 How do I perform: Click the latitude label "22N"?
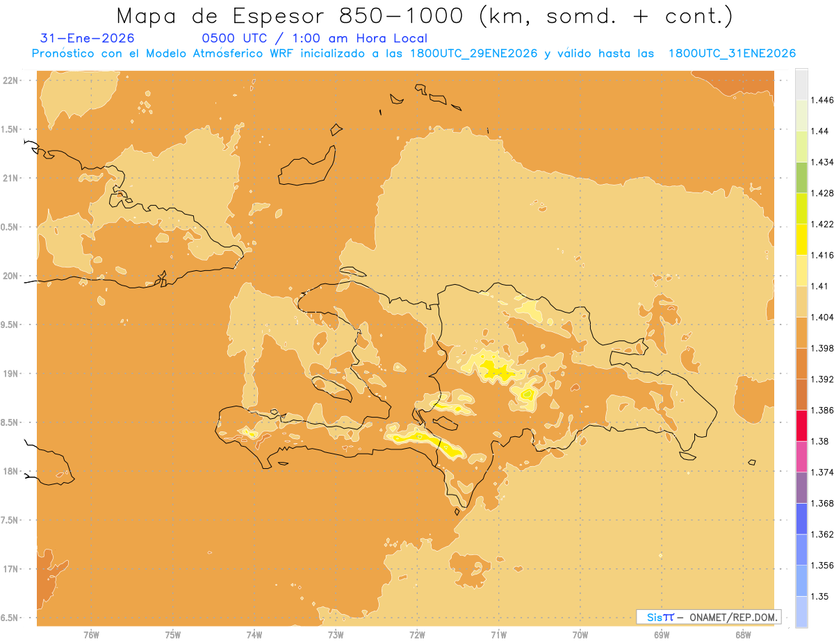[10, 81]
